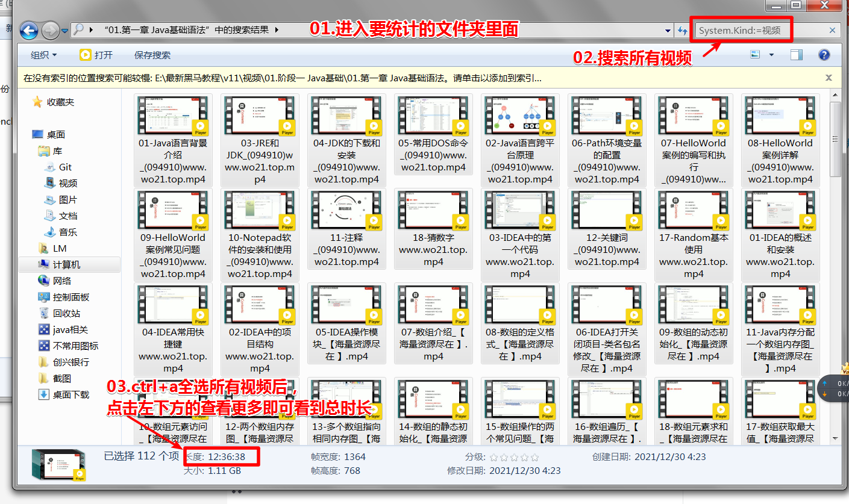Toggle the preview pane
This screenshot has height=504, width=849.
(x=796, y=54)
